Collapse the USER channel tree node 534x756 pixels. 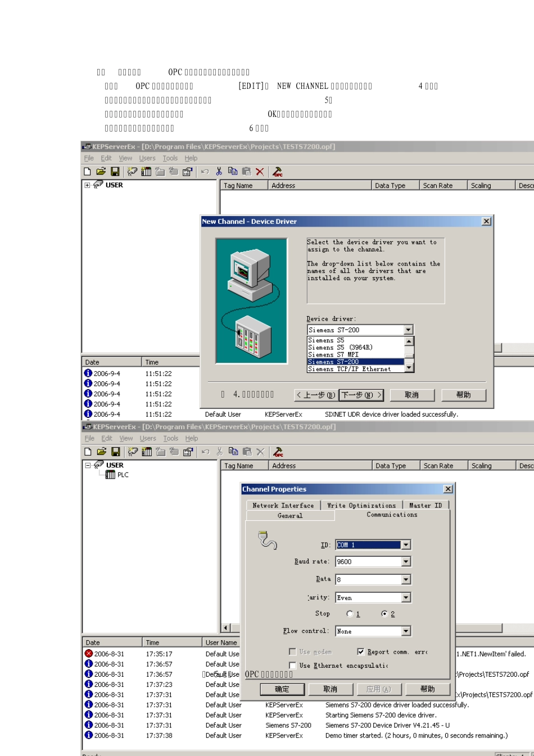88,465
